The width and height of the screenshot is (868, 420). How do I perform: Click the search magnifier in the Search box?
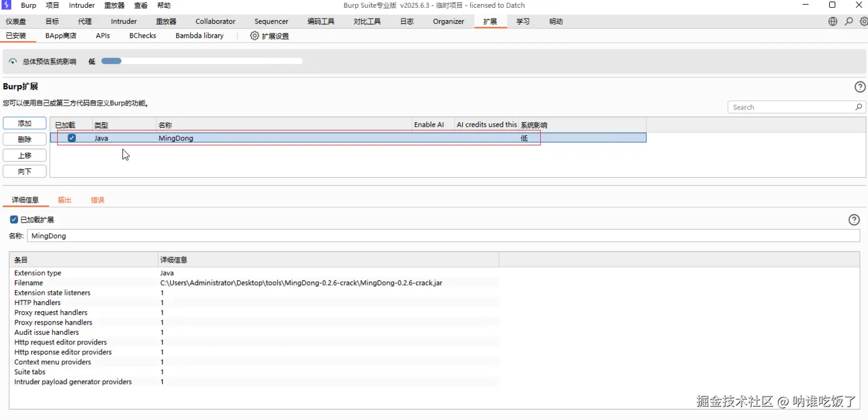click(859, 107)
